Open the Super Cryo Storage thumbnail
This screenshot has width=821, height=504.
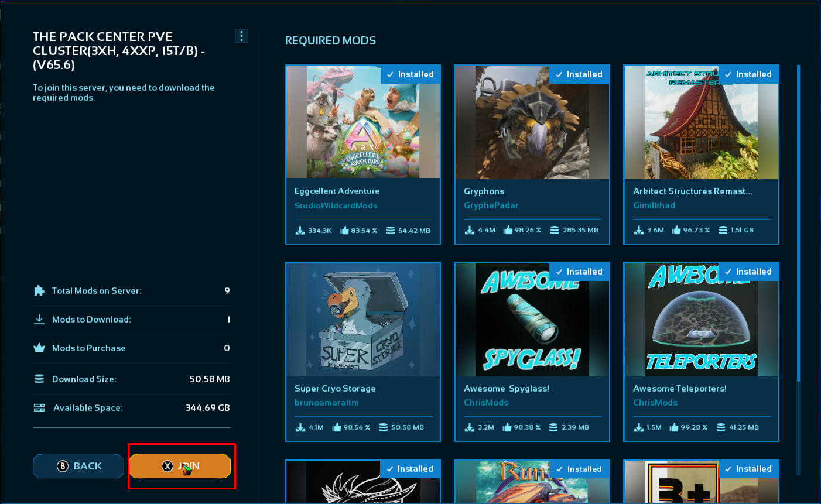tap(363, 319)
